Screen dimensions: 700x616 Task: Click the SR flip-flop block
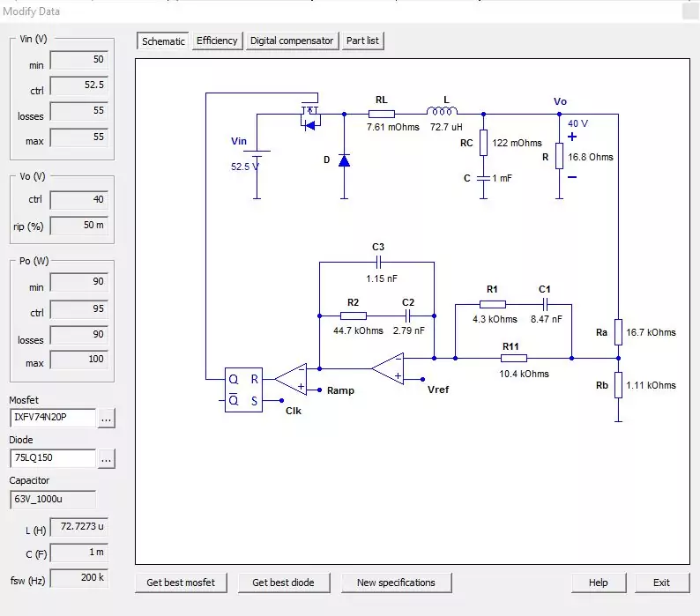click(x=244, y=389)
